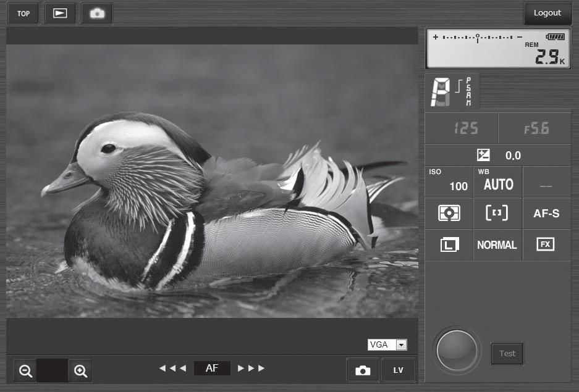Click the exposure indicator scale
Screen dimensions: 579x392
coord(478,38)
